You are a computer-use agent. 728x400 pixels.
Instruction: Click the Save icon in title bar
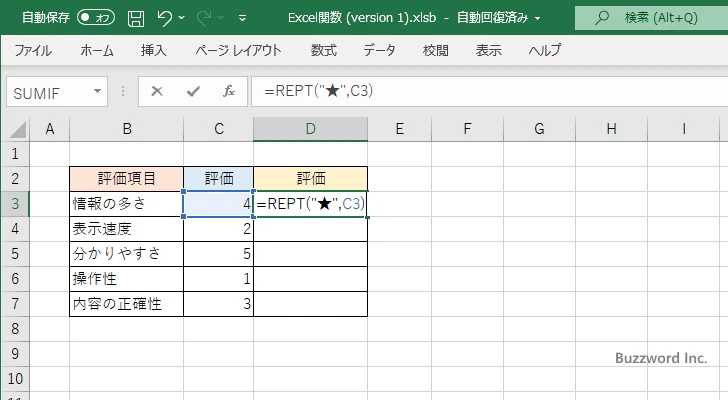136,19
